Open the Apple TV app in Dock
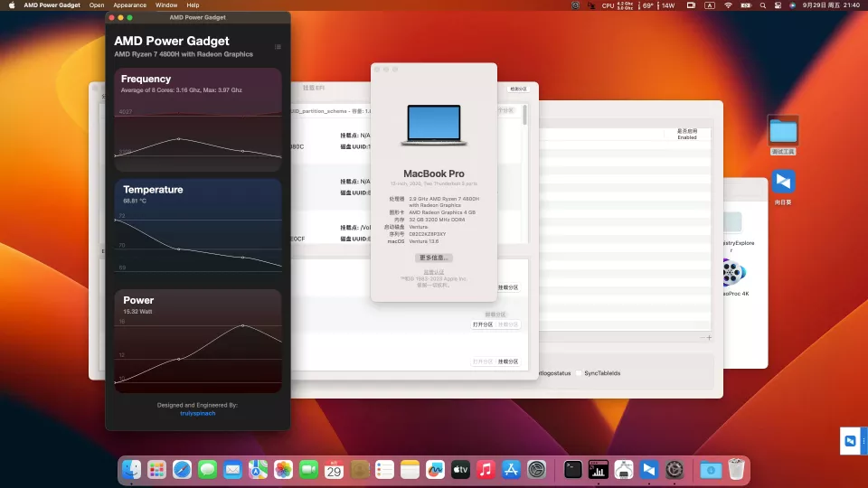The height and width of the screenshot is (488, 868). click(x=460, y=470)
